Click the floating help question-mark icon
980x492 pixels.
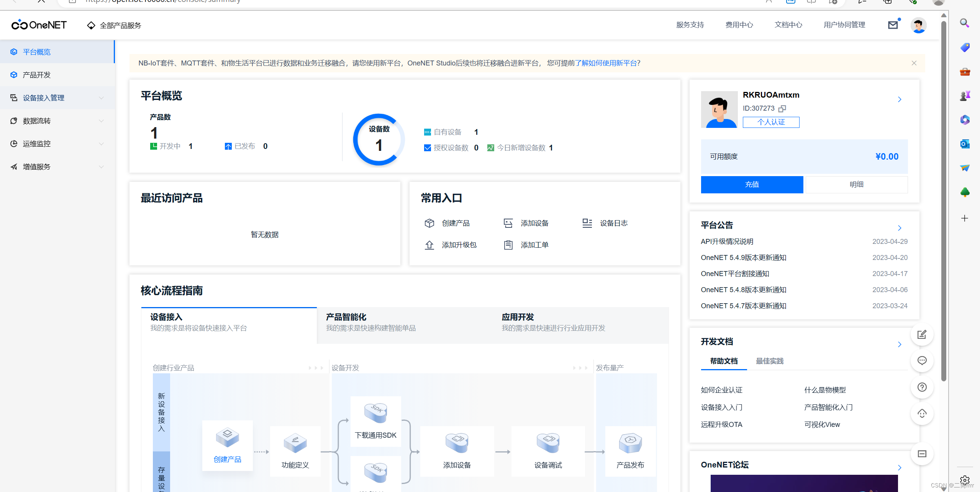(x=922, y=387)
